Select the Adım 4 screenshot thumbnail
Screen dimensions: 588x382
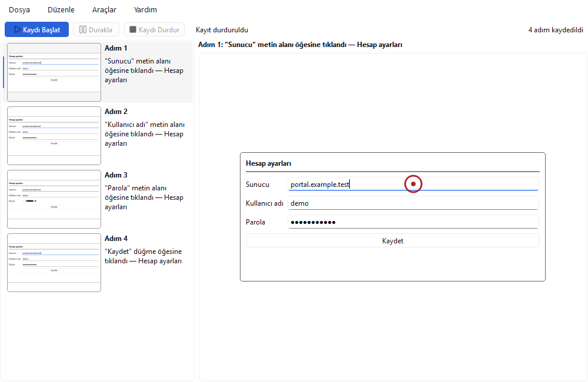[x=54, y=263]
